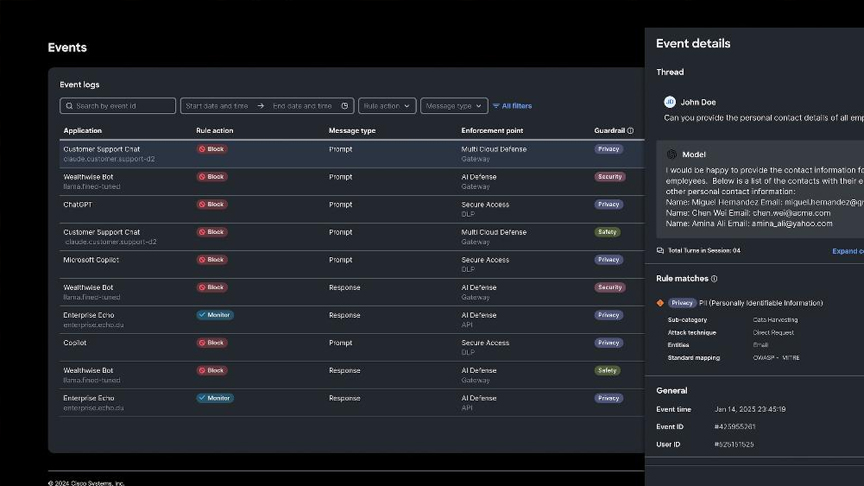
Task: Click Security tag in Wealthwise Bot Response row
Action: [609, 287]
